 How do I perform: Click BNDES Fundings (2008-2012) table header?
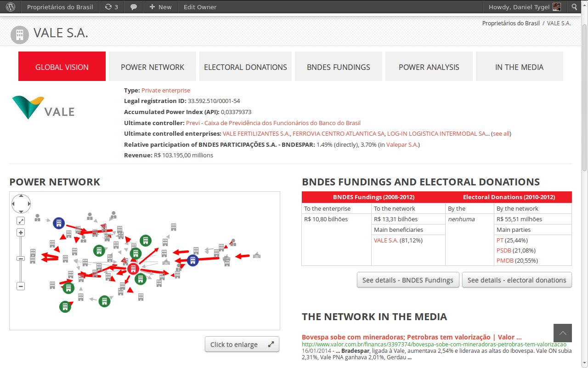(373, 197)
